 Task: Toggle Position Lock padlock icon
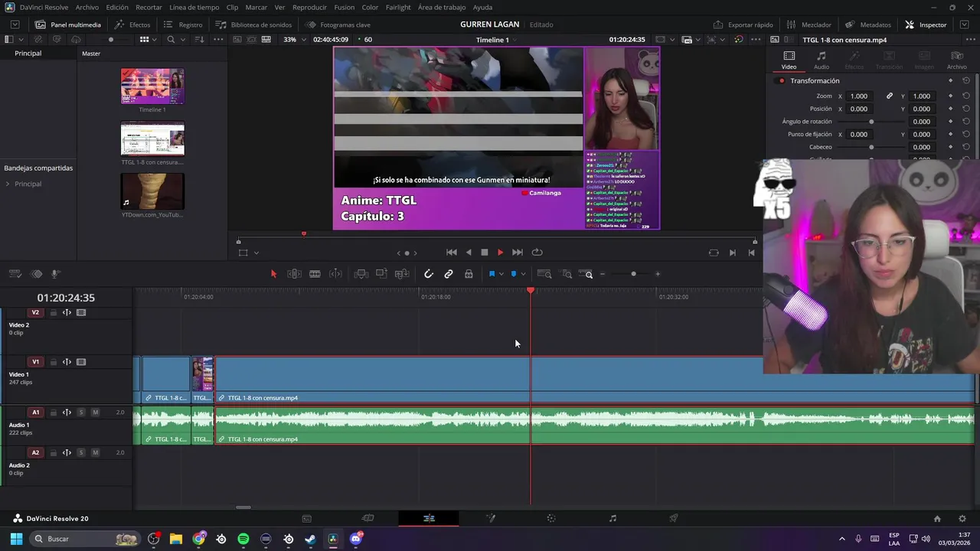[x=469, y=274]
